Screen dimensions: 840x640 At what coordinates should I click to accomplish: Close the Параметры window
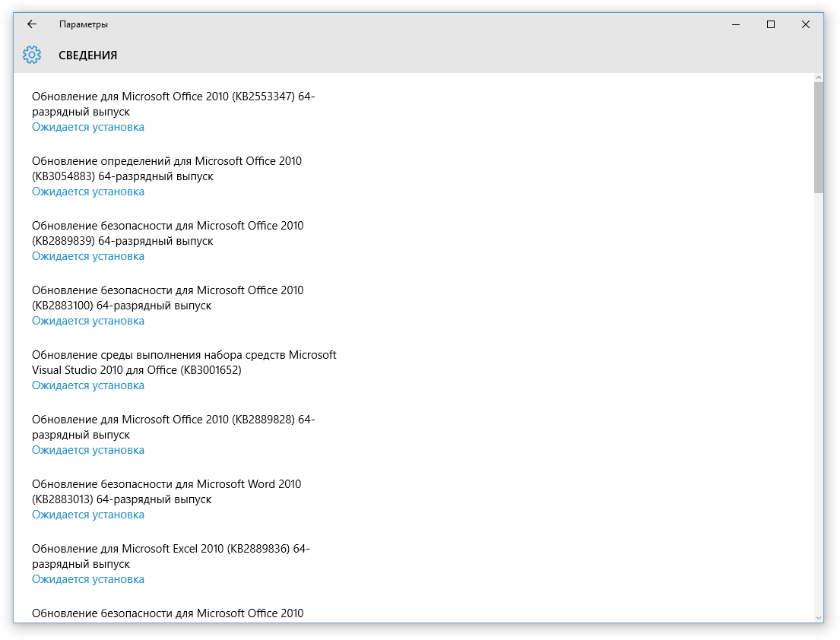pyautogui.click(x=806, y=24)
